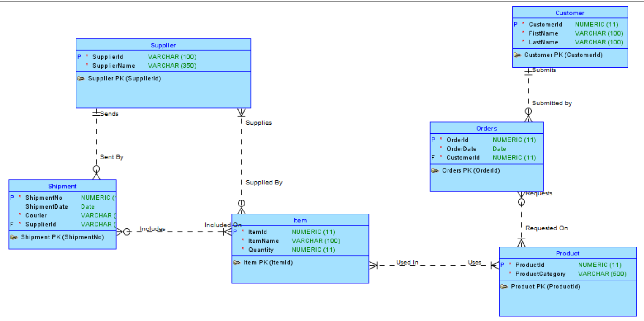The height and width of the screenshot is (321, 644).
Task: Click the key icon beside Customer PK
Action: click(518, 55)
